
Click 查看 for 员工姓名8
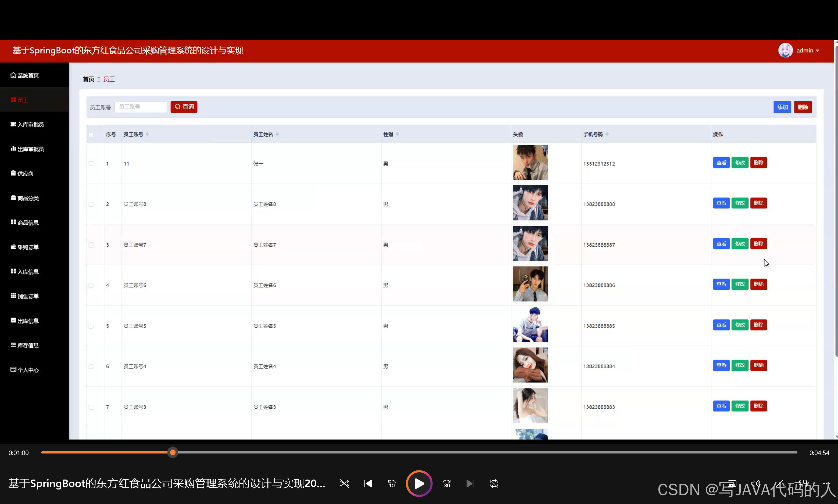pyautogui.click(x=721, y=203)
